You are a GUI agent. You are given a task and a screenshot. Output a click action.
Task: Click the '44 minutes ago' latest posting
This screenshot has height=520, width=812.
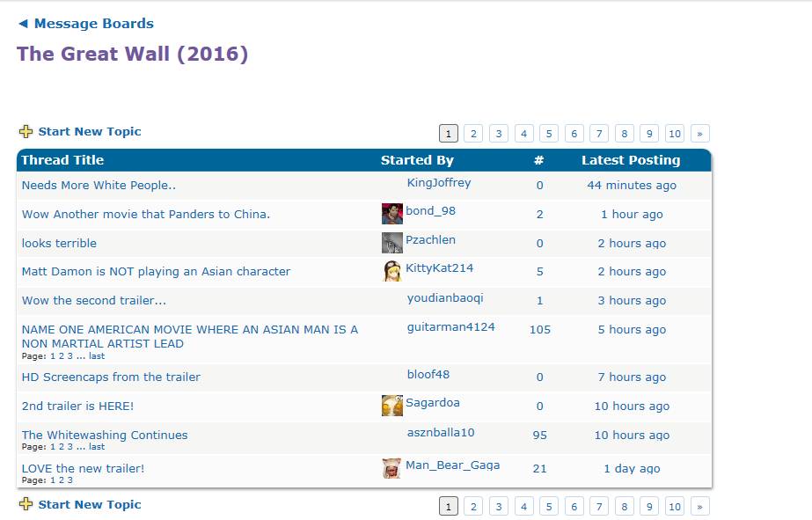632,186
